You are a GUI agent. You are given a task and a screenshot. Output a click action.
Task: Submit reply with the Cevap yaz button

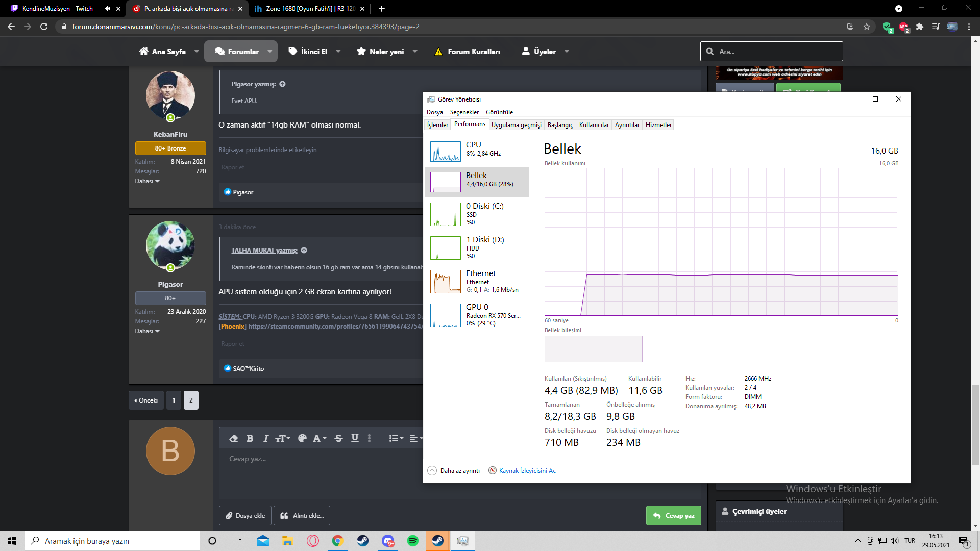pyautogui.click(x=674, y=516)
